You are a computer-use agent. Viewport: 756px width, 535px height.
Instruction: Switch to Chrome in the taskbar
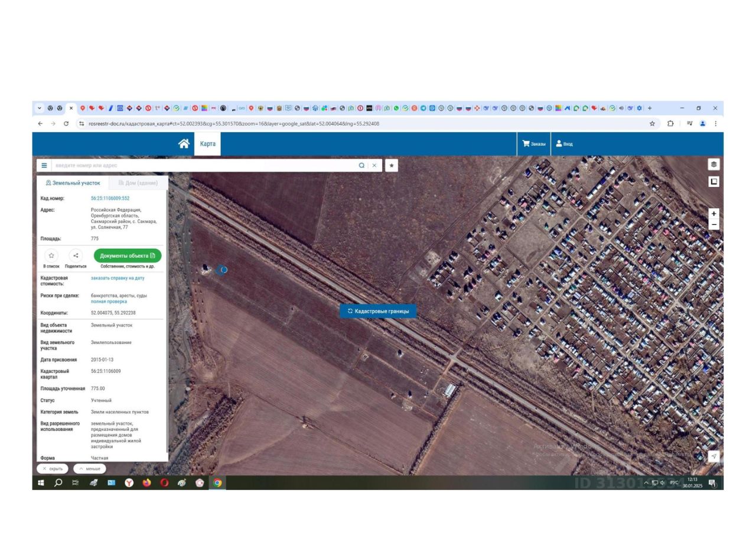click(x=217, y=483)
